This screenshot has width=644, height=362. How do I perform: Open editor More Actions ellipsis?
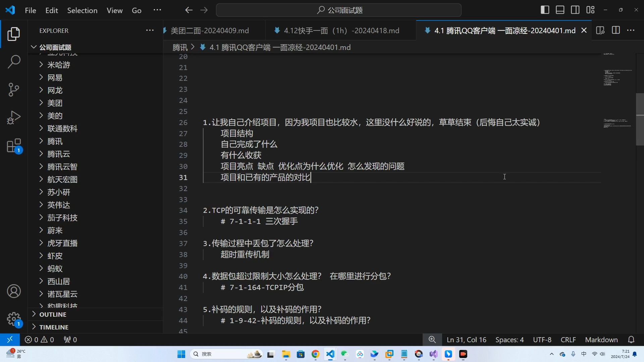631,31
